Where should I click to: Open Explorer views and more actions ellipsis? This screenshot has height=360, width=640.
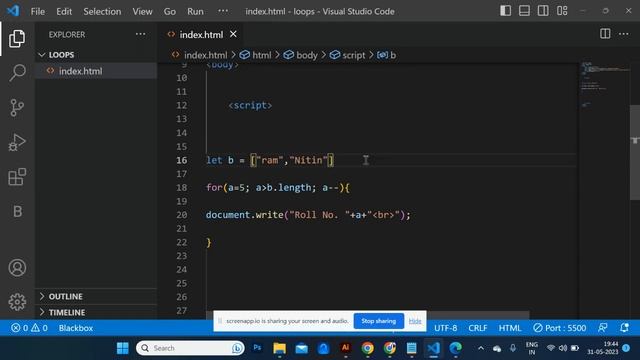tap(140, 34)
